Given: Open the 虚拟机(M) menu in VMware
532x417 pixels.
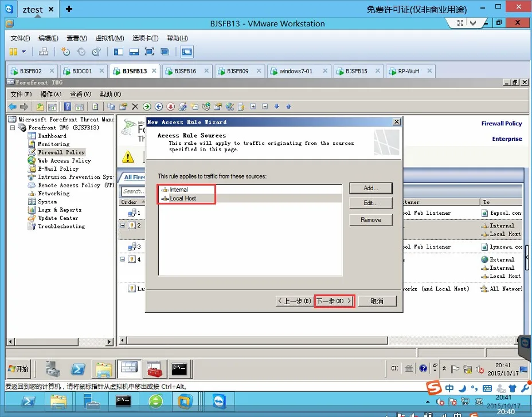Looking at the screenshot, I should point(109,38).
